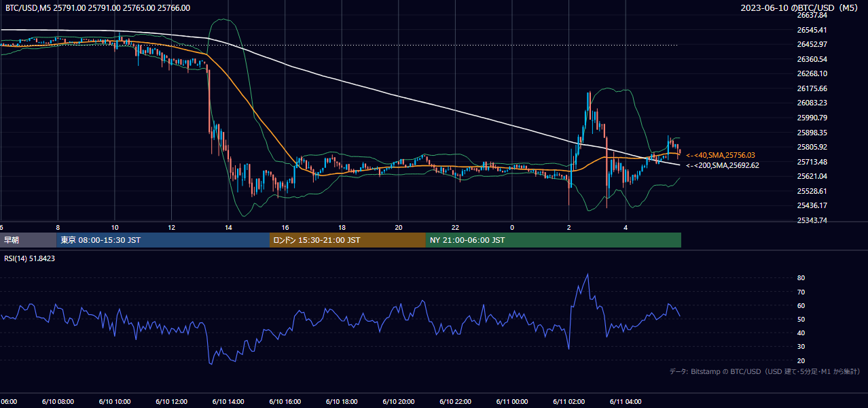Click hour label 18 under price chart
Viewport: 868px width, 408px height.
(342, 227)
